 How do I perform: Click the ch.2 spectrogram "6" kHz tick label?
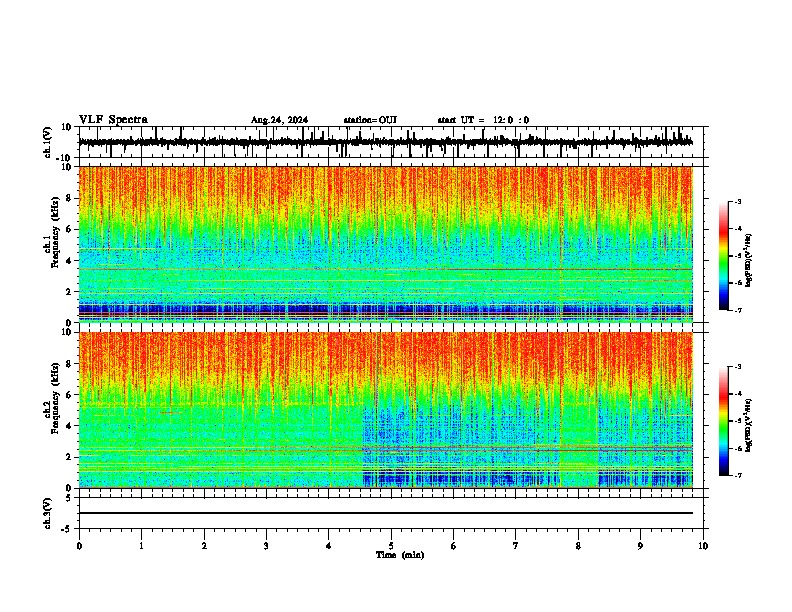[69, 395]
